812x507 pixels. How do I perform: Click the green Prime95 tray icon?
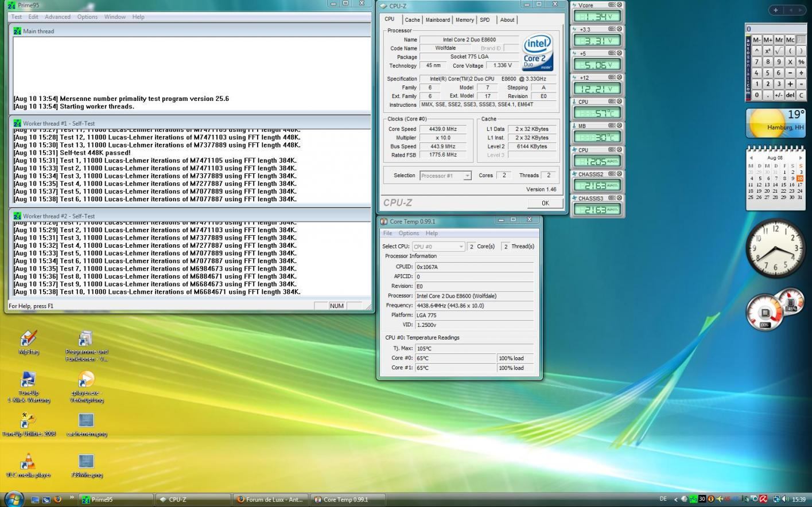pos(693,499)
